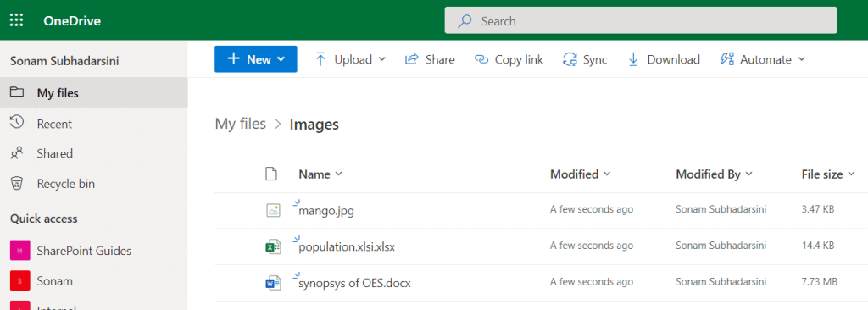Click the population.xlsi.xlsx Excel icon
This screenshot has height=310, width=868.
click(x=273, y=246)
